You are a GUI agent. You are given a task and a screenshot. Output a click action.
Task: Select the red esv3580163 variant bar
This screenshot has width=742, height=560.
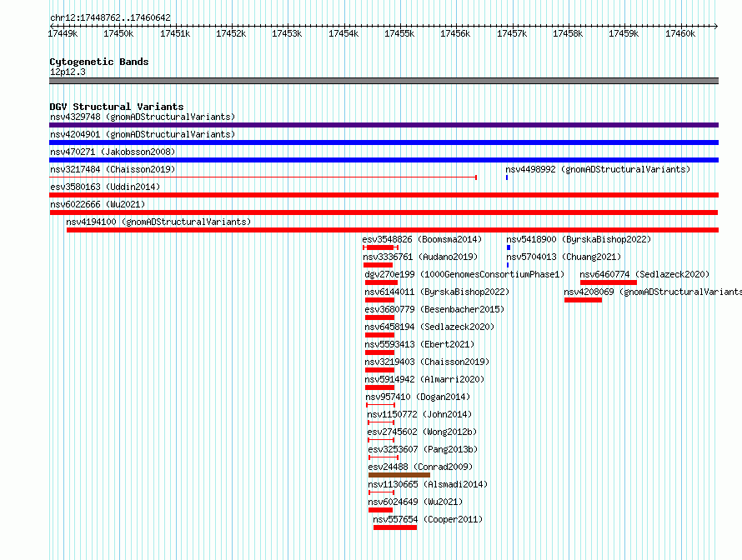(x=384, y=195)
